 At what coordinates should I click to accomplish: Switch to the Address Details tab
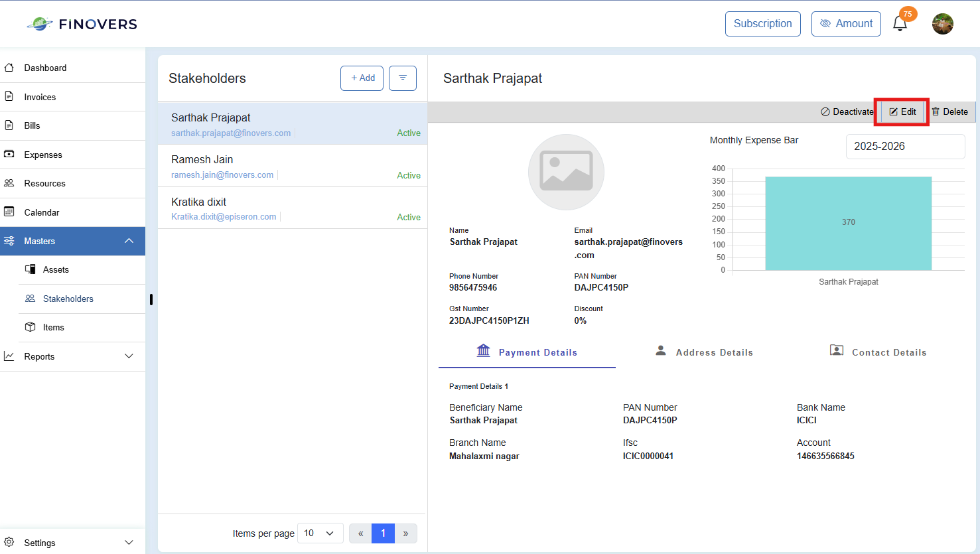(x=704, y=352)
